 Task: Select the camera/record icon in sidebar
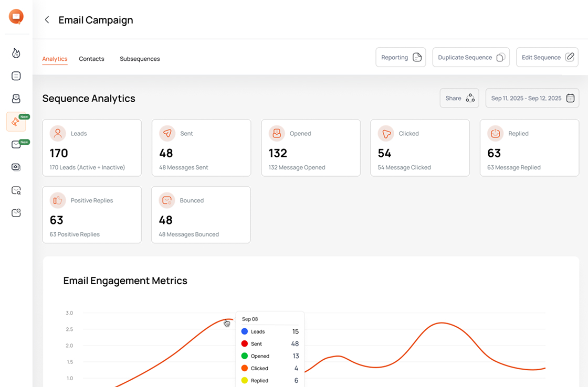coord(16,167)
